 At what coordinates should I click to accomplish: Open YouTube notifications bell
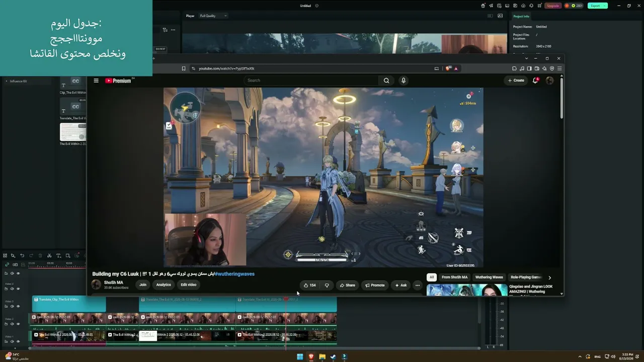tap(536, 80)
